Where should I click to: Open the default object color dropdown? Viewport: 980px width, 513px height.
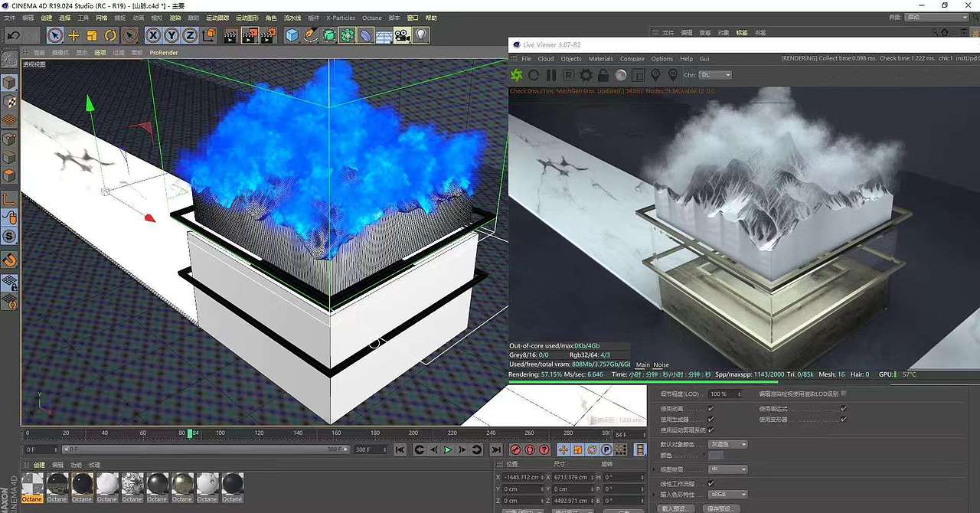(x=728, y=444)
